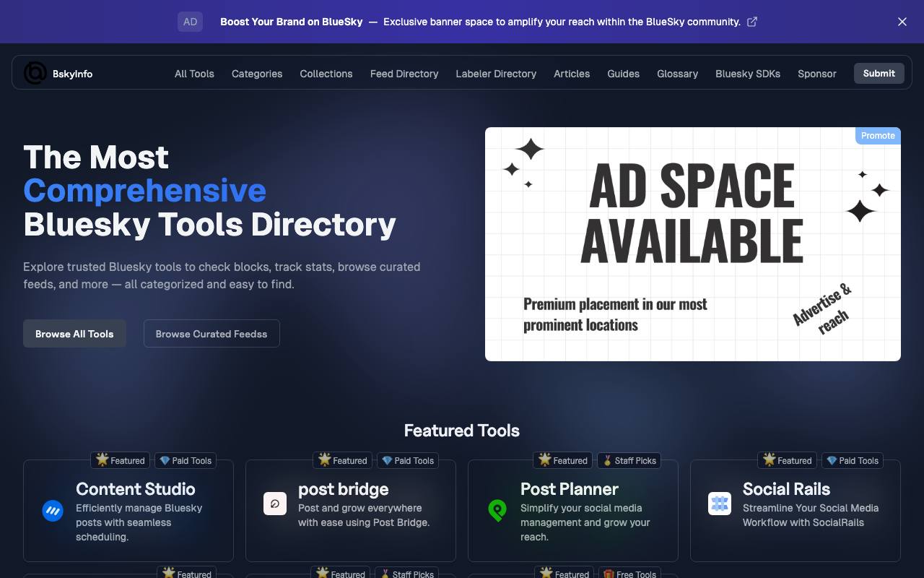Image resolution: width=924 pixels, height=578 pixels.
Task: Click the Featured badge on post bridge
Action: point(343,460)
